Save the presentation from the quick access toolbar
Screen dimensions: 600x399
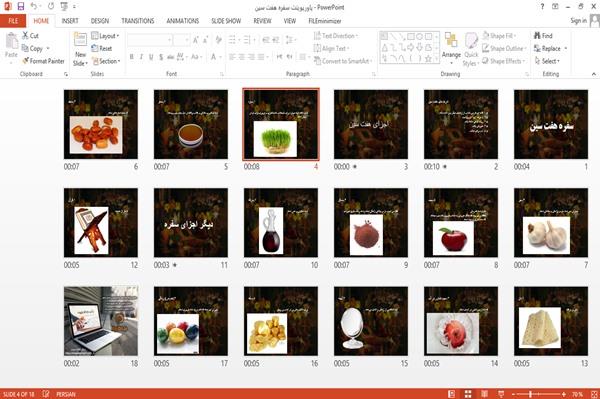21,6
